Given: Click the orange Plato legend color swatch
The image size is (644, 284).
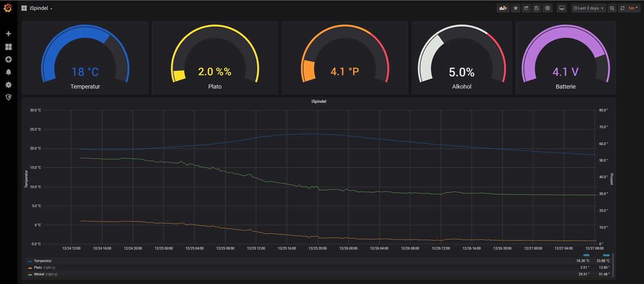Looking at the screenshot, I should tap(30, 268).
